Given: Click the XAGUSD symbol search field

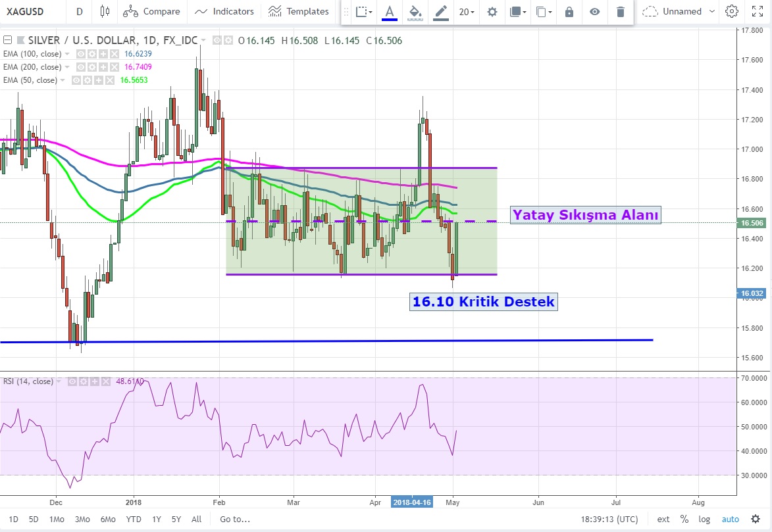Looking at the screenshot, I should click(x=30, y=11).
